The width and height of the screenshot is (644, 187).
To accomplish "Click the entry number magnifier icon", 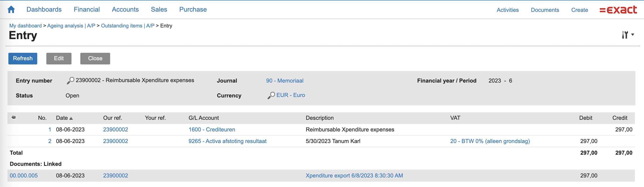I will pyautogui.click(x=71, y=80).
